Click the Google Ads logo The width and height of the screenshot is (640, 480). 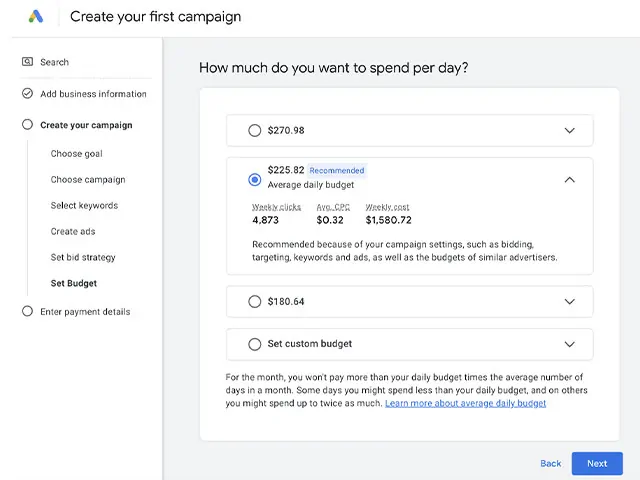point(36,17)
